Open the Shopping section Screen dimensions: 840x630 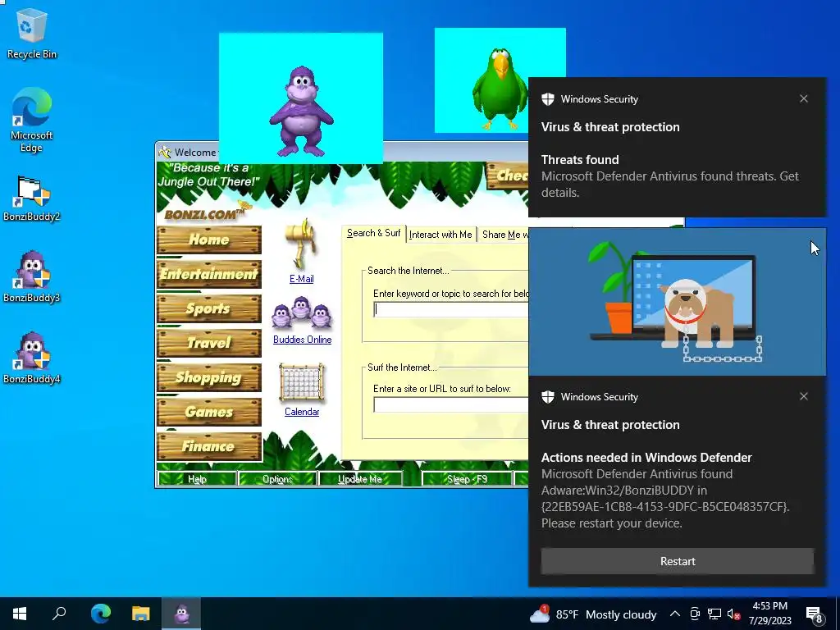(209, 377)
